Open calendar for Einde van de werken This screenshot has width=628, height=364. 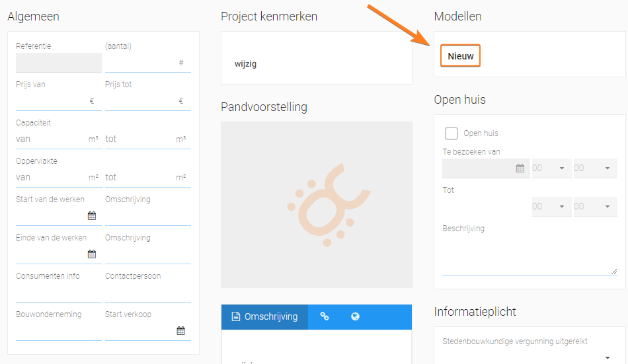tap(92, 254)
